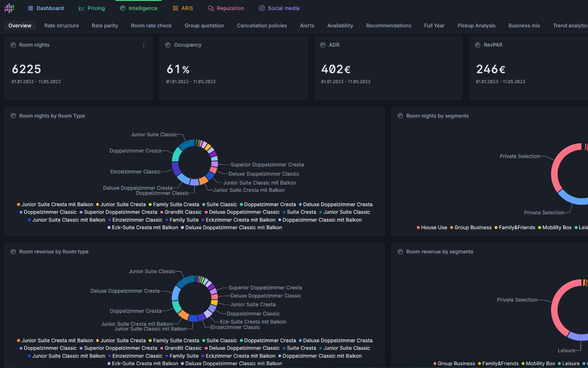Toggle Family Suite in room revenue legend
The image size is (588, 368).
(x=182, y=356)
